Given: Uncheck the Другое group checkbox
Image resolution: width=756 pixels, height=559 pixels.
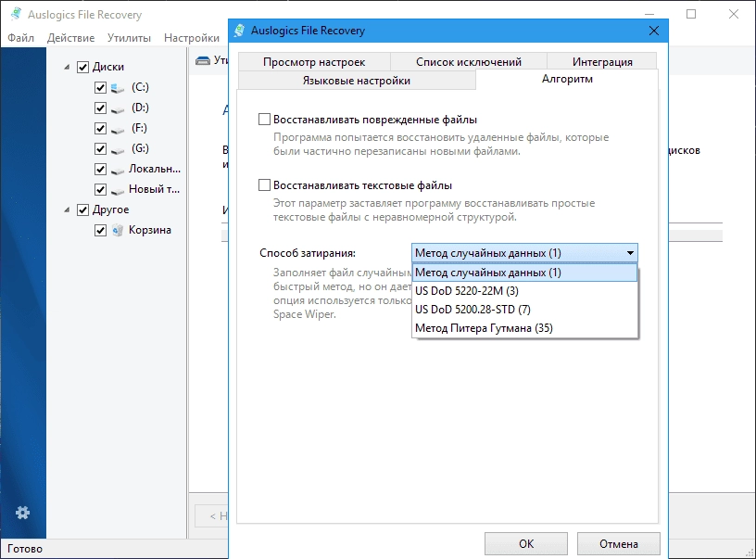Looking at the screenshot, I should click(x=83, y=210).
